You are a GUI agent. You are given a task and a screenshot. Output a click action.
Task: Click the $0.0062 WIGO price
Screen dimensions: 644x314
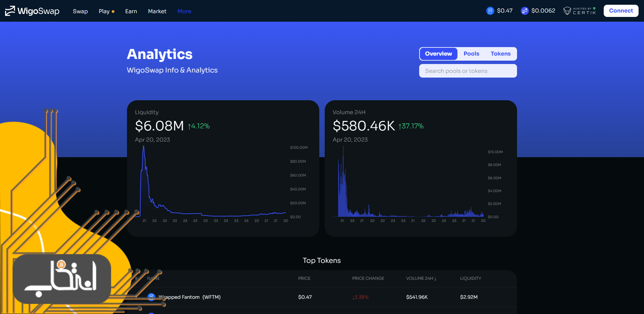tap(543, 11)
